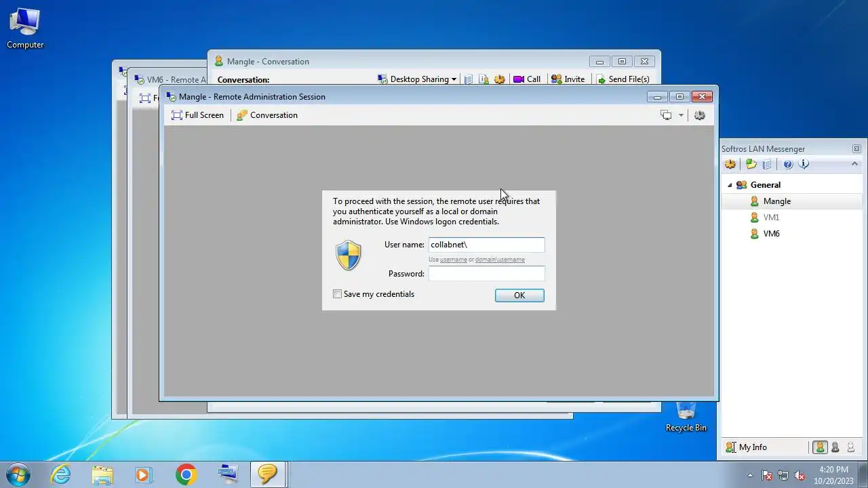Click the muted volume icon in system tray
The width and height of the screenshot is (868, 488).
coord(800,475)
